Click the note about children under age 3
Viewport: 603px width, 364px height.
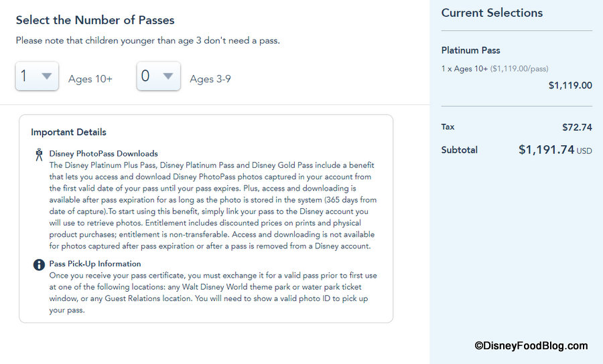147,41
